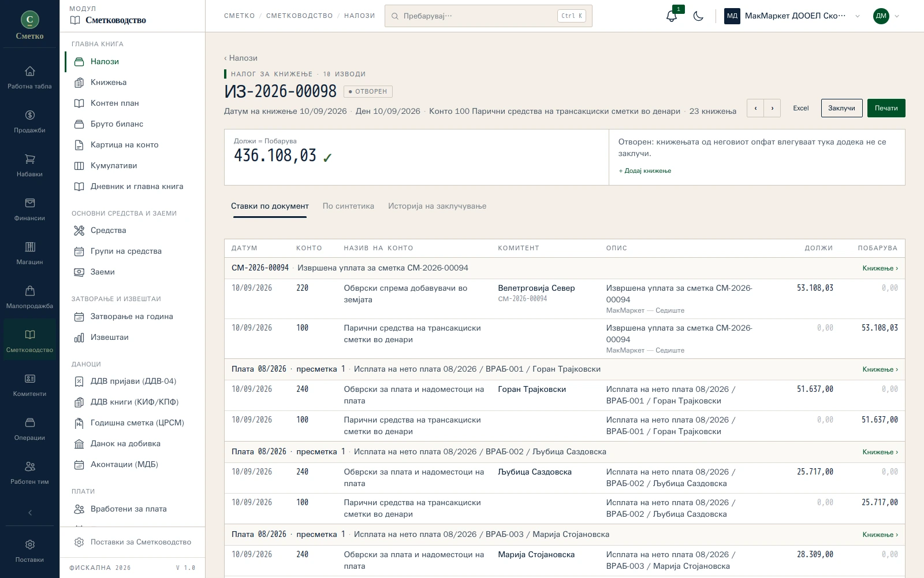Click the Печати button
Screen dimensions: 924x578
886,108
